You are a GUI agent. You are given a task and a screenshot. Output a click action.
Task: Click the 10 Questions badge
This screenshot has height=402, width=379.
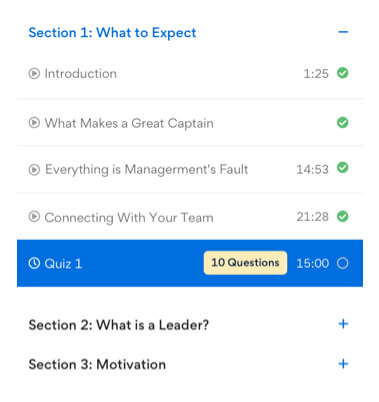(245, 263)
